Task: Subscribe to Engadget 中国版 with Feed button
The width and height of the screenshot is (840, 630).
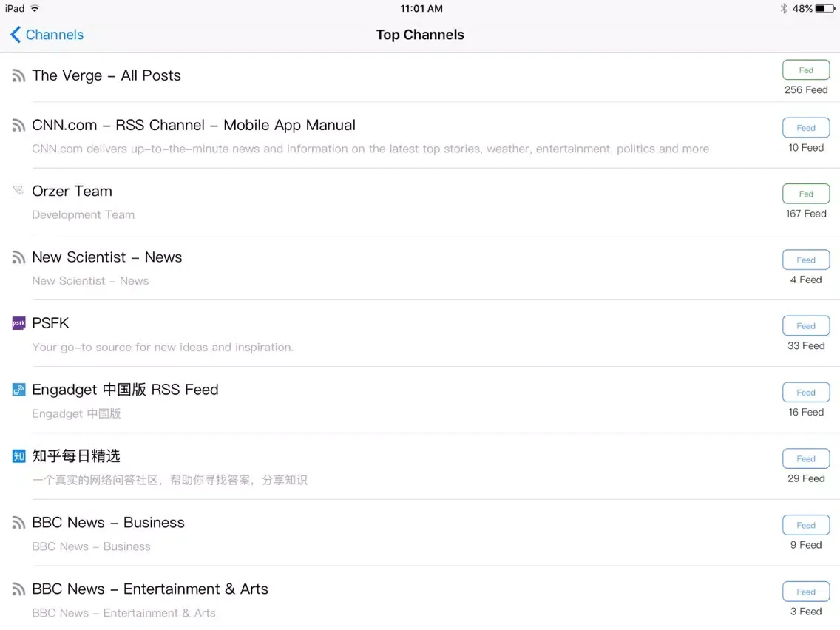Action: tap(806, 393)
